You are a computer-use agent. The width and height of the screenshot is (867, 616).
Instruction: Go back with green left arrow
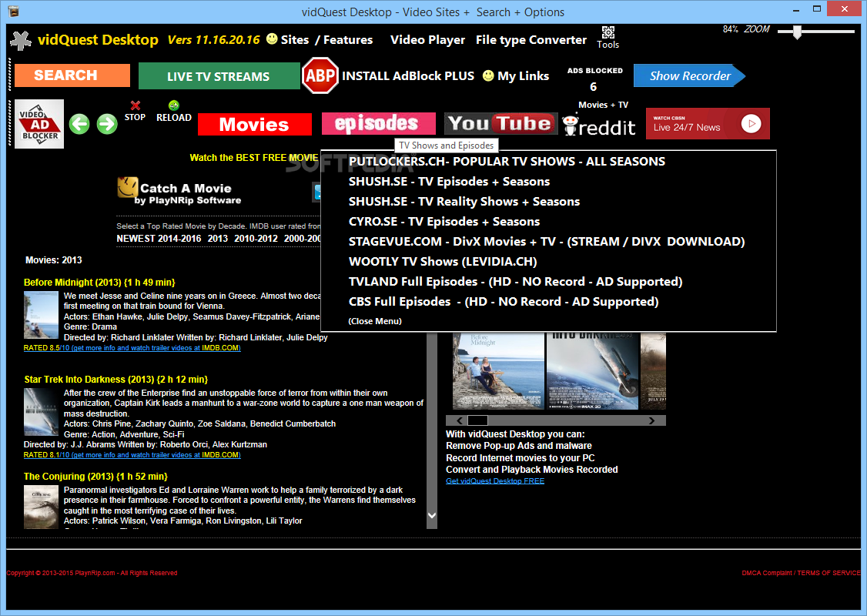tap(79, 124)
